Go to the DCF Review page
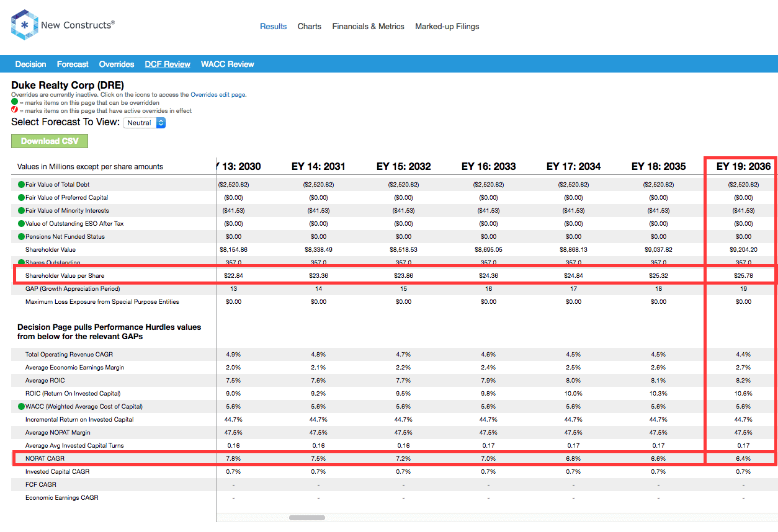Viewport: 778px width, 532px height. (x=168, y=64)
